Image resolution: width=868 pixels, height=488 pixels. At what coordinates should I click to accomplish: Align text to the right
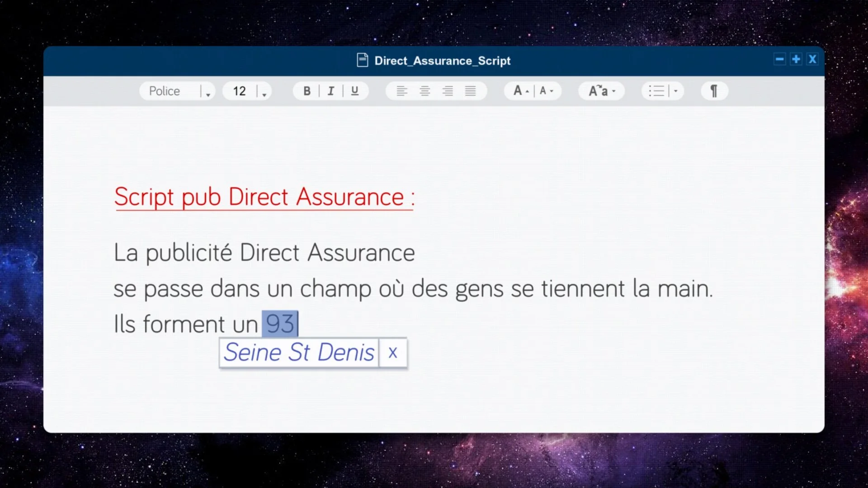[x=448, y=91]
